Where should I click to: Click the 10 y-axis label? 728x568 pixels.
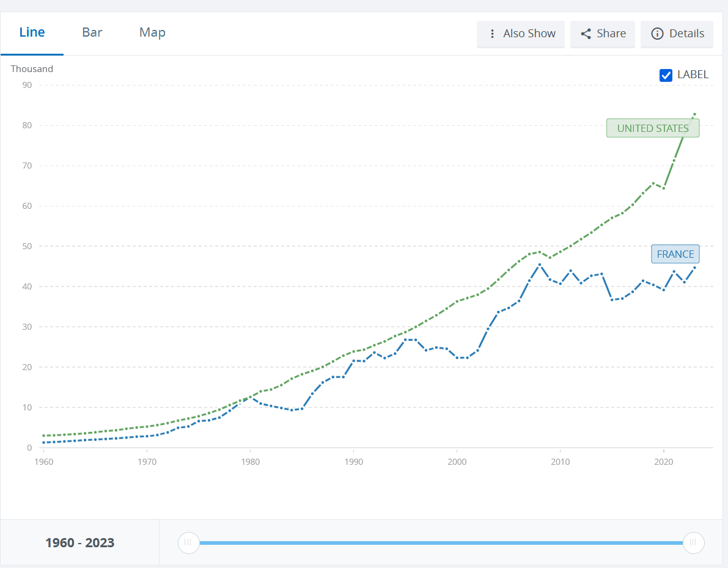(x=27, y=407)
